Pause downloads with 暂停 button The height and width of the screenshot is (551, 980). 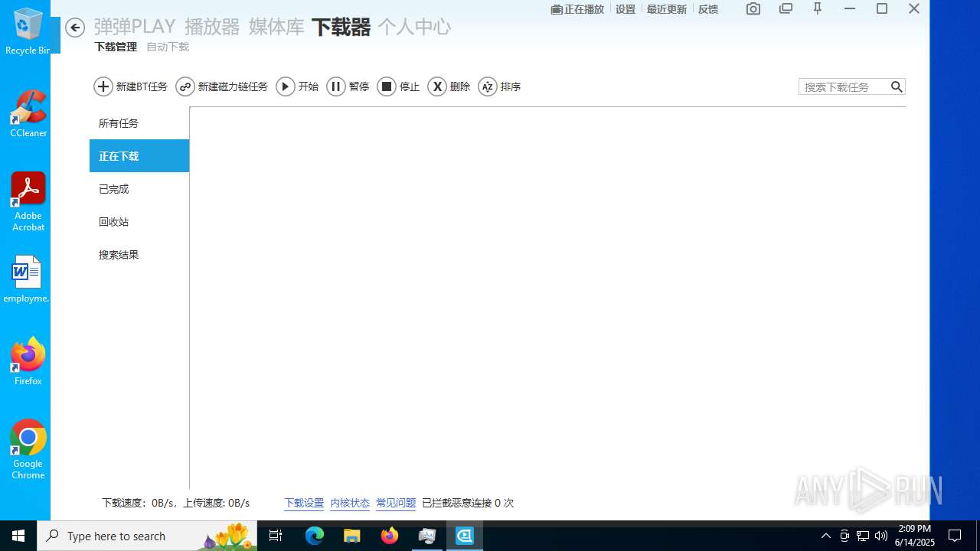(348, 86)
